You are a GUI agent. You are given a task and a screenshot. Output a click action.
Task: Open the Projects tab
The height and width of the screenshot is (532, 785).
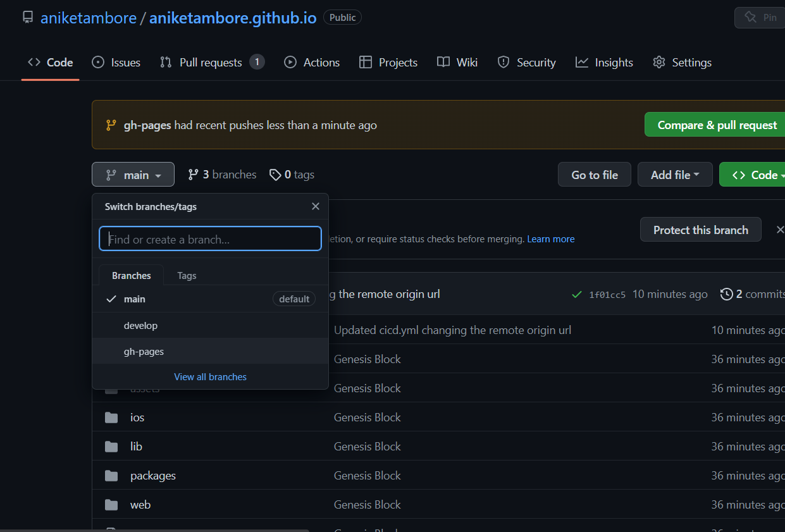coord(388,62)
